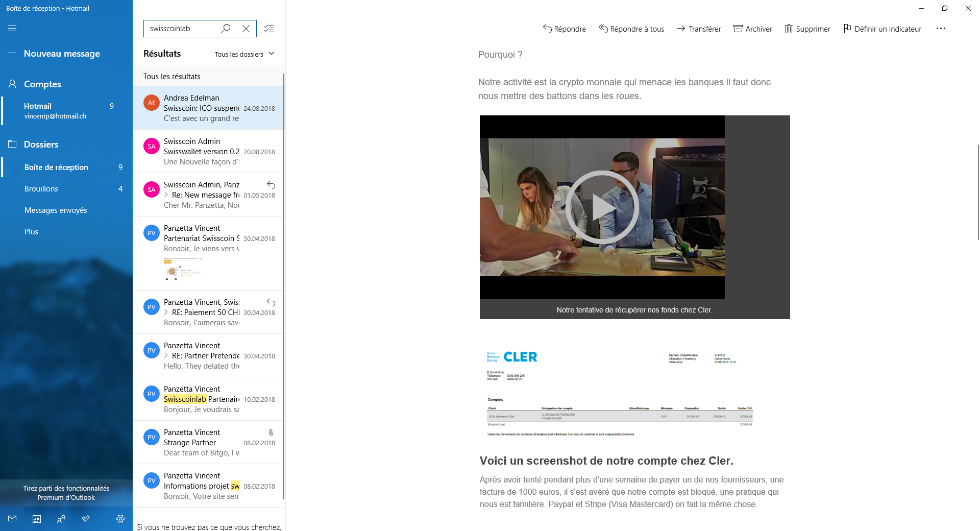
Task: Expand the RE: Partner Pretended conversation
Action: click(x=166, y=356)
